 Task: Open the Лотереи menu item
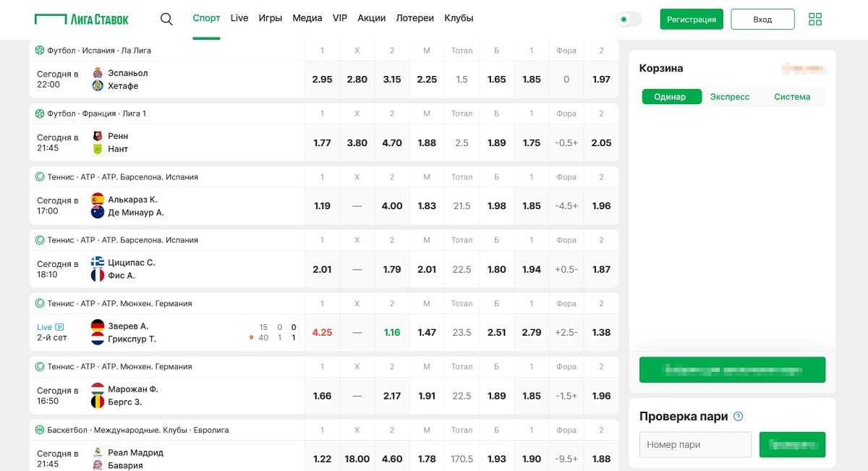[x=415, y=18]
